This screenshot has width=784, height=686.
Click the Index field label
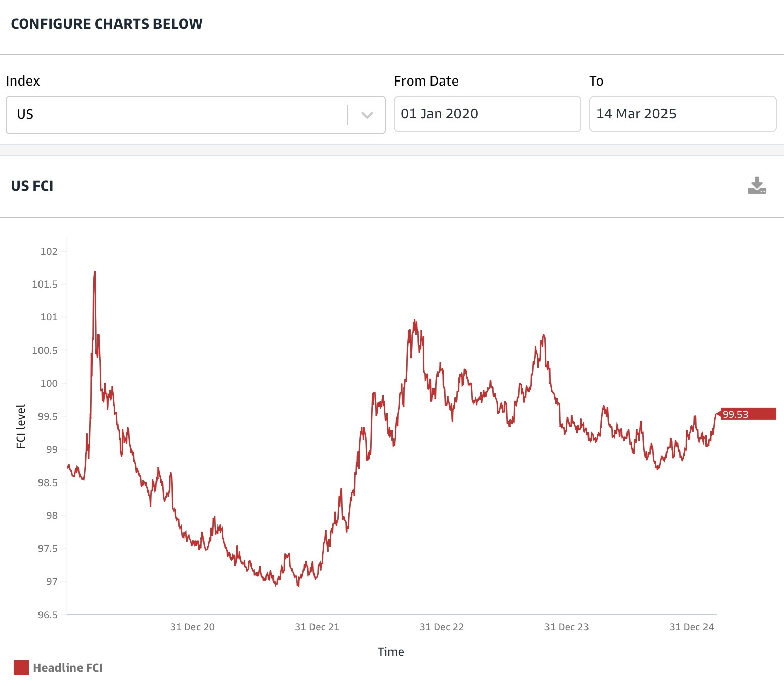(23, 81)
